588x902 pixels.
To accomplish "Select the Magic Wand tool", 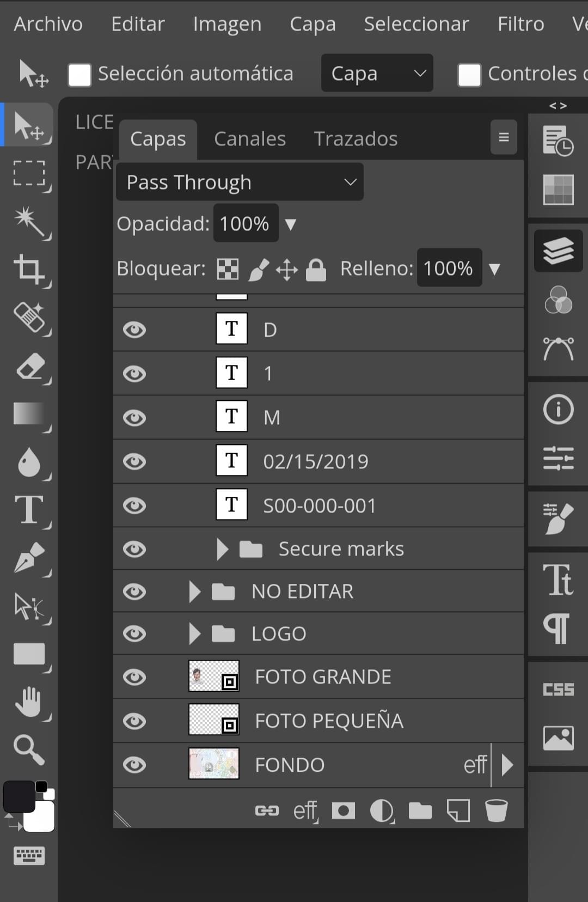I will [x=29, y=222].
